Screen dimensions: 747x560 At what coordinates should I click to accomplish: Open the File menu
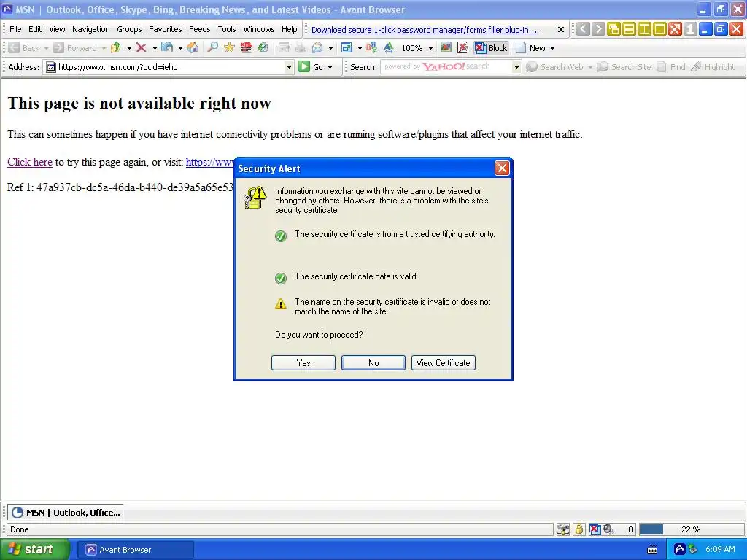pyautogui.click(x=15, y=29)
